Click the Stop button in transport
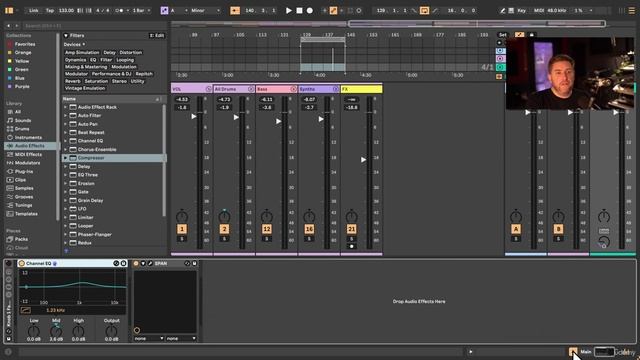Viewport: 640px width, 360px height. coord(299,10)
